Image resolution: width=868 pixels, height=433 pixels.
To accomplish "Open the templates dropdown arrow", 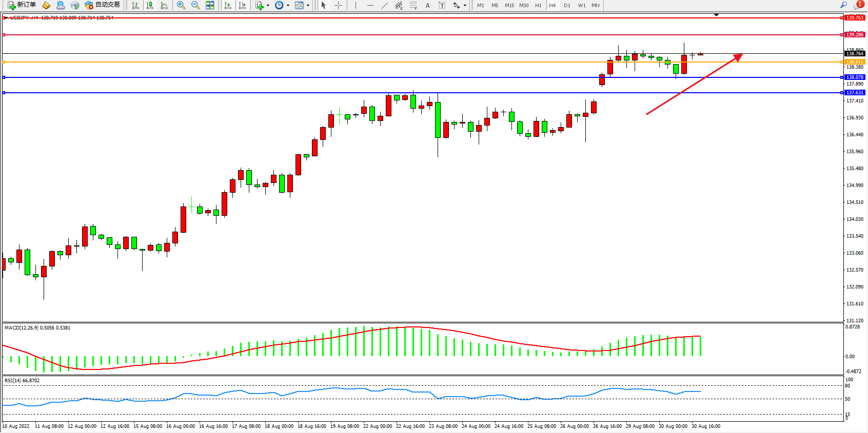I will [308, 6].
